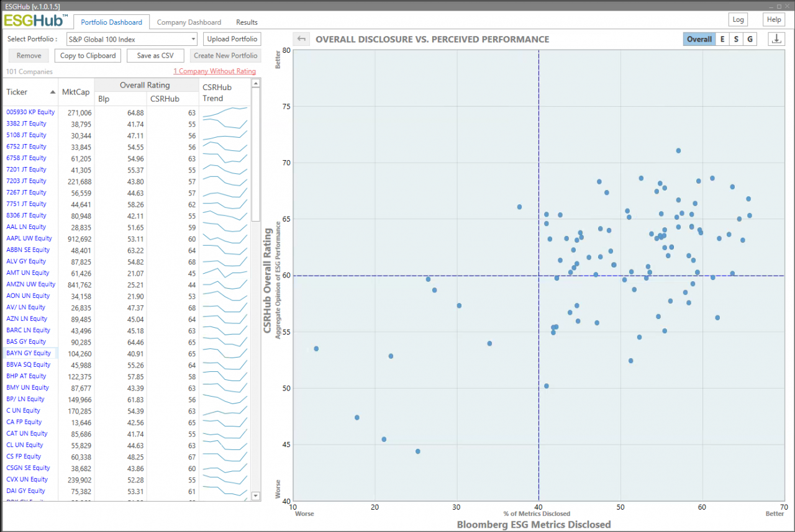The image size is (795, 532).
Task: Click the Upload Portfolio button
Action: (232, 39)
